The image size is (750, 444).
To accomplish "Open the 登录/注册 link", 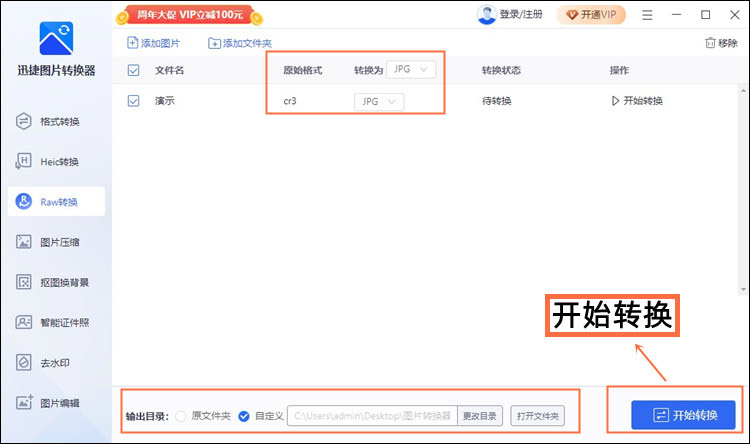I will pos(521,15).
